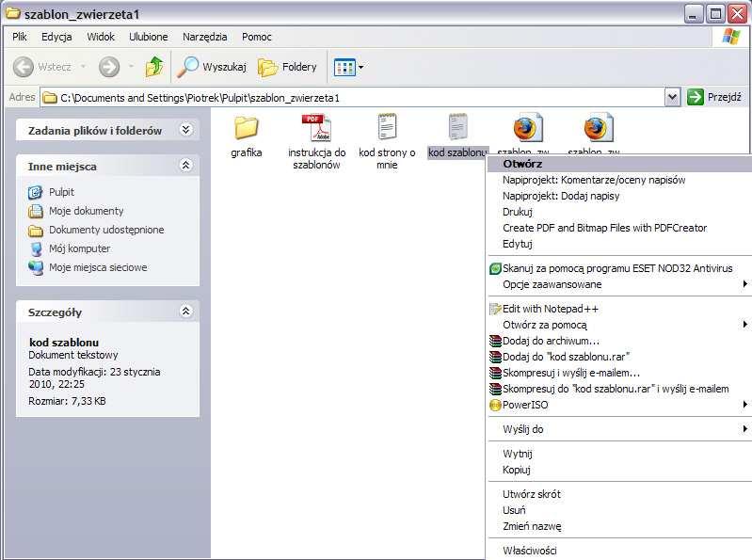Open the Widok menu
The width and height of the screenshot is (752, 560).
(x=101, y=37)
